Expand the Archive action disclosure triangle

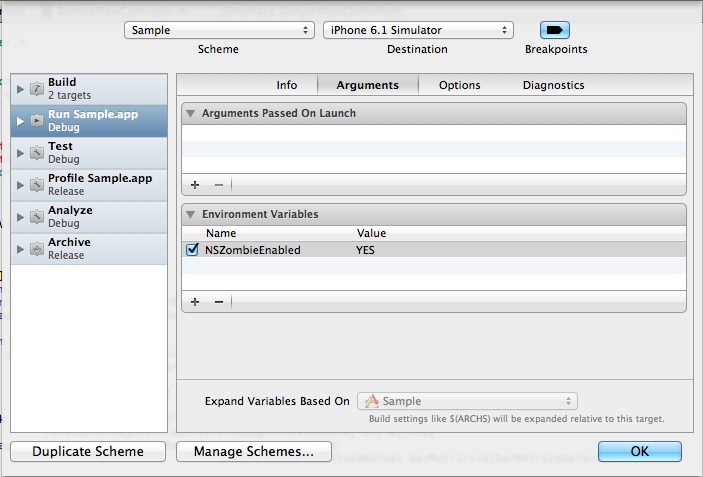[x=20, y=249]
